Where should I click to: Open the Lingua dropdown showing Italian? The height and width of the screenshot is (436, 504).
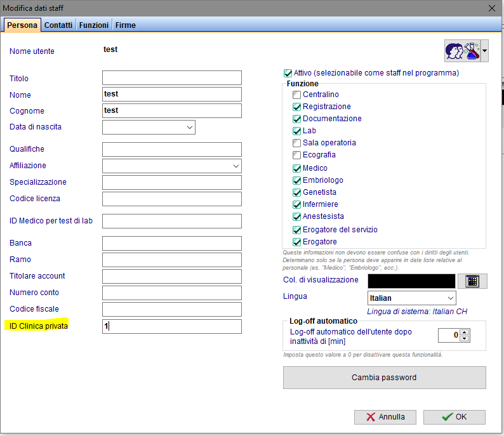(x=451, y=298)
